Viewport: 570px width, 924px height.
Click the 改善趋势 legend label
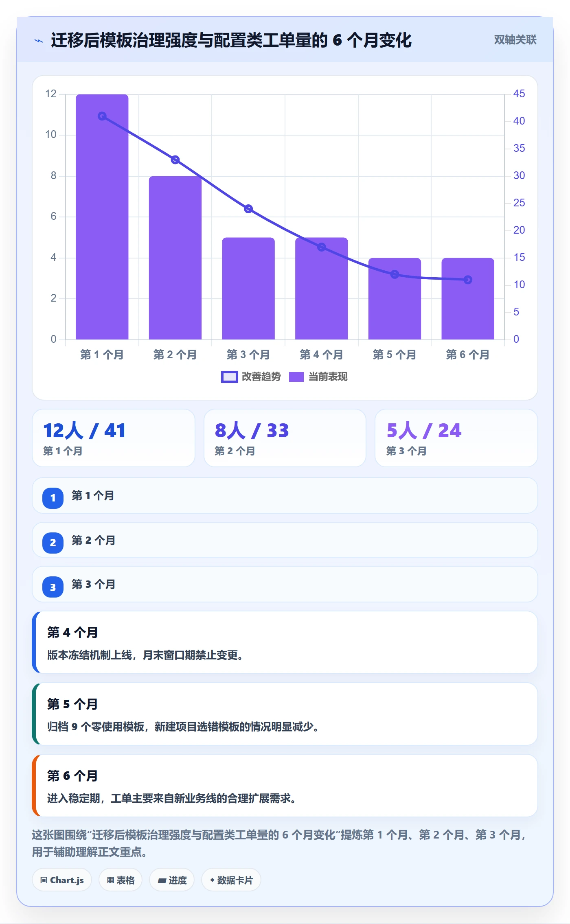[261, 377]
